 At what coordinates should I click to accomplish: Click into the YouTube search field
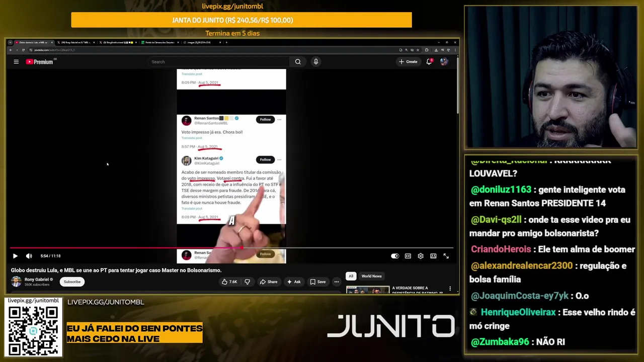[219, 62]
